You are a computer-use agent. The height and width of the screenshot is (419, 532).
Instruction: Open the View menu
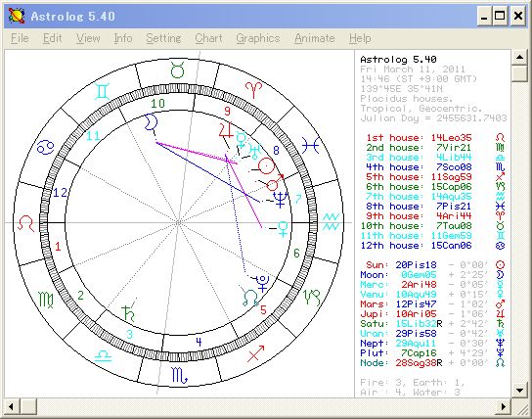[88, 38]
